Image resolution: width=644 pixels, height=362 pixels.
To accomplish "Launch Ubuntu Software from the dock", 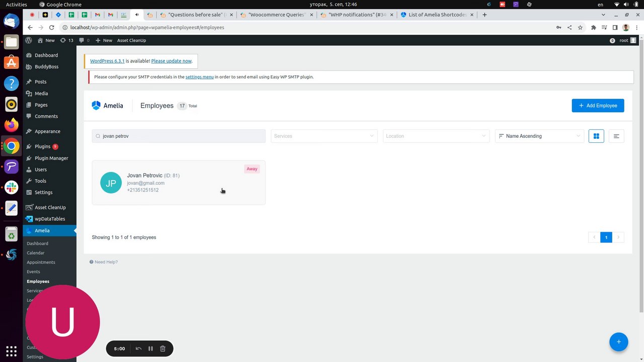I will click(x=11, y=62).
